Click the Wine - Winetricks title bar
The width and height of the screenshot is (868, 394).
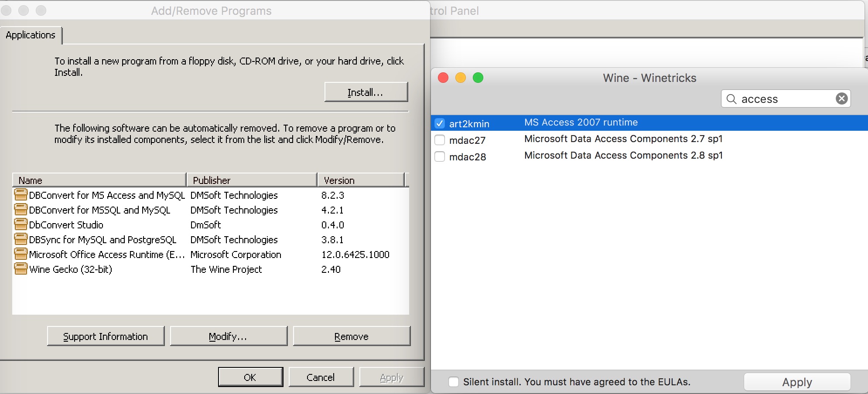click(649, 78)
